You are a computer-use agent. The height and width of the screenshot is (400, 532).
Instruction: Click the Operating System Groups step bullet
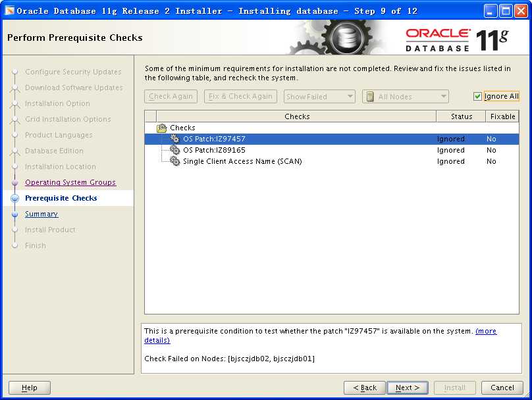14,182
